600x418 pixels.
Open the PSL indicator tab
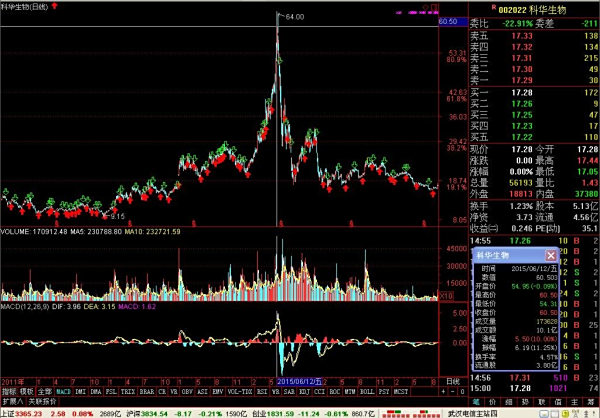(111, 392)
